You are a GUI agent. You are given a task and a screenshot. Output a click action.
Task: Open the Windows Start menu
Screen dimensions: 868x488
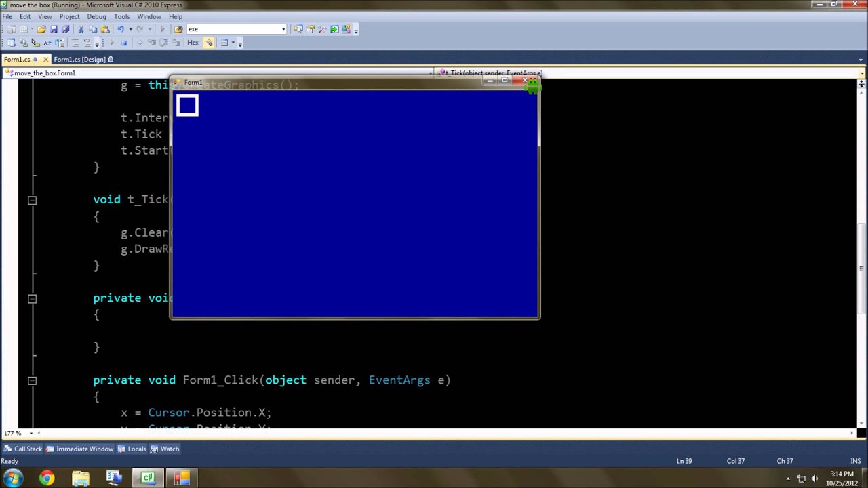click(x=13, y=479)
